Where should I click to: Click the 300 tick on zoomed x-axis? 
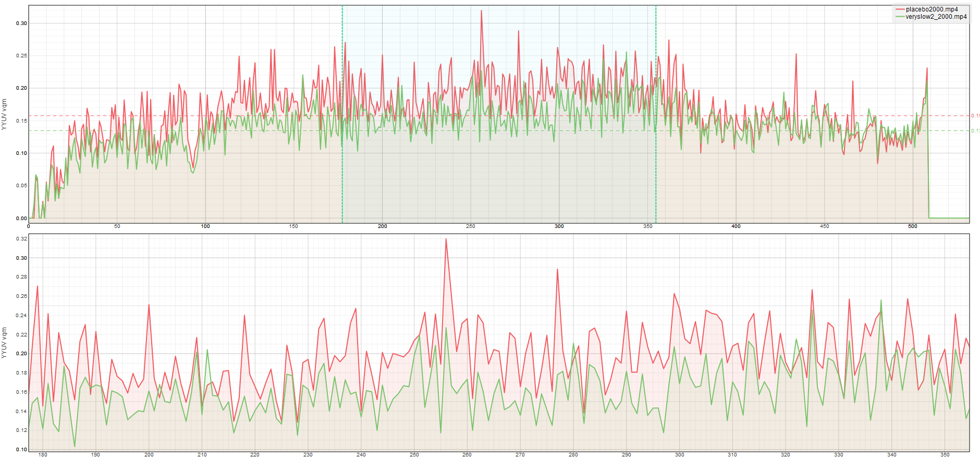680,454
